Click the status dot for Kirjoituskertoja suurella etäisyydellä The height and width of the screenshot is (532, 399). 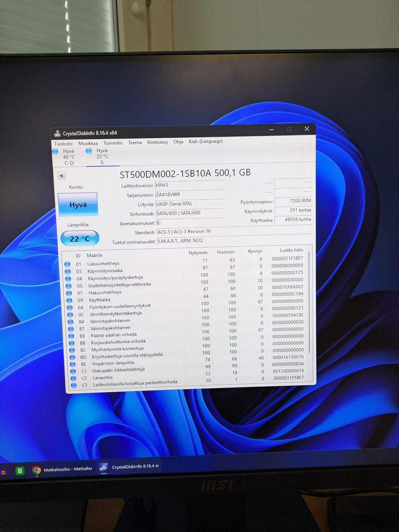pos(72,357)
